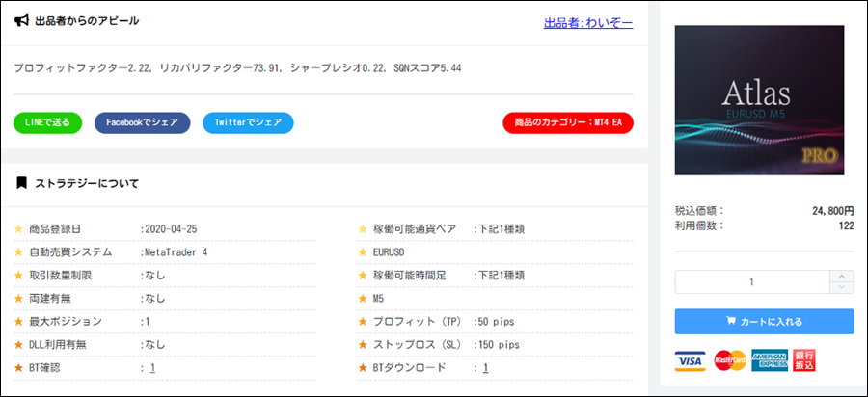Click the American Express icon

pyautogui.click(x=770, y=360)
